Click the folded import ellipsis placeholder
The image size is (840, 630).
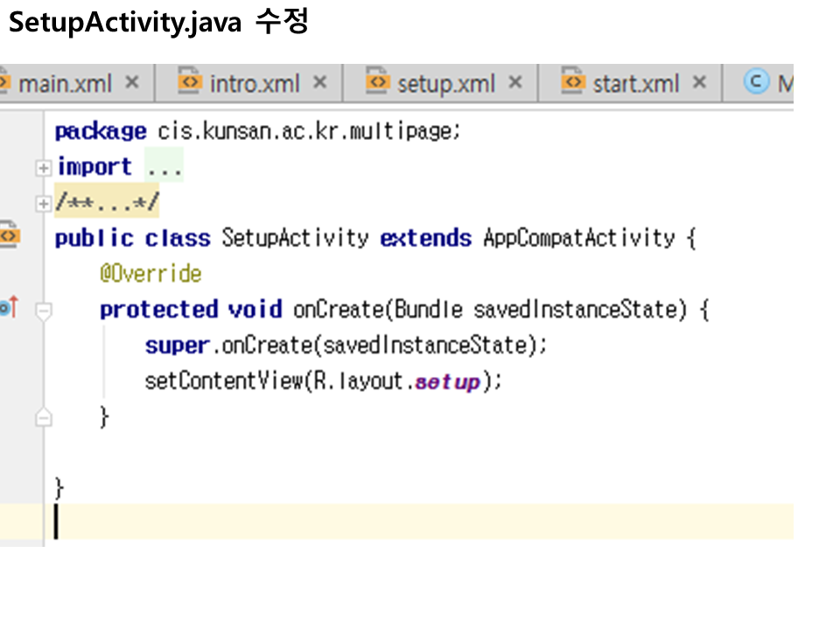(x=164, y=167)
